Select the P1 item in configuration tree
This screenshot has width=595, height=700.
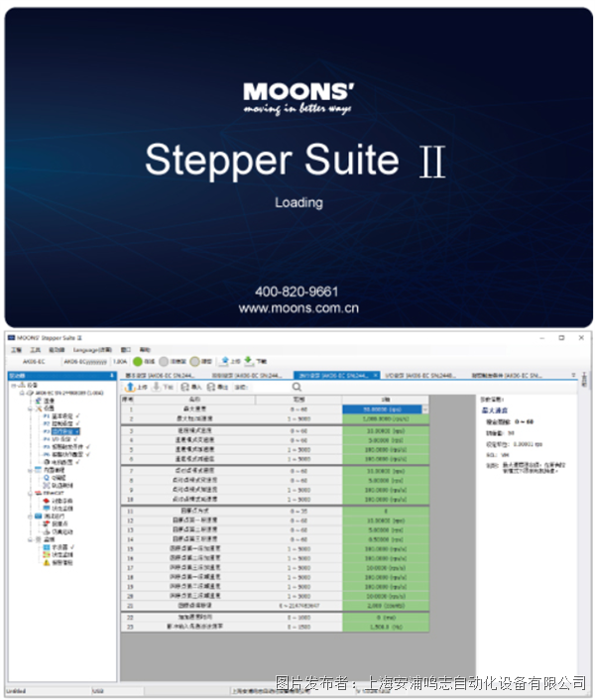61,416
